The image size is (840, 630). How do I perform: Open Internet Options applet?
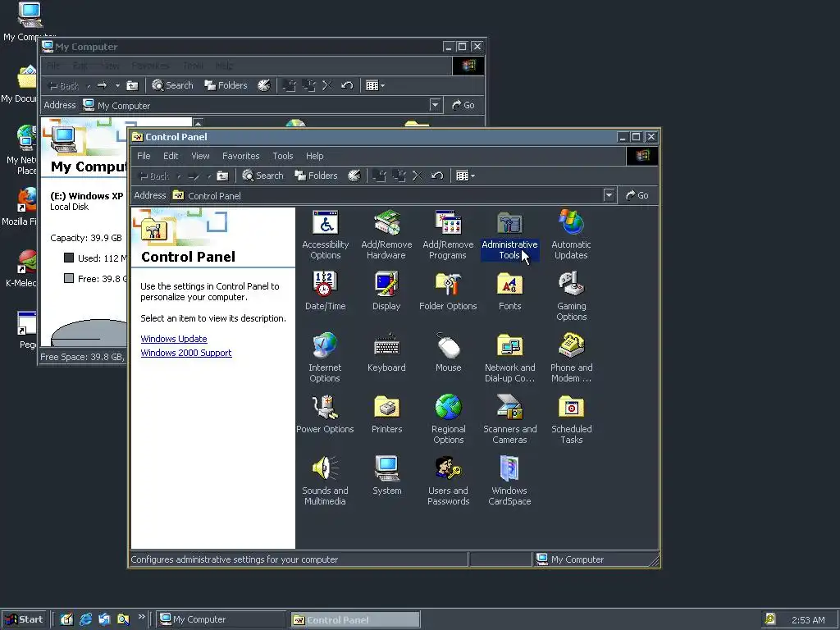[325, 358]
